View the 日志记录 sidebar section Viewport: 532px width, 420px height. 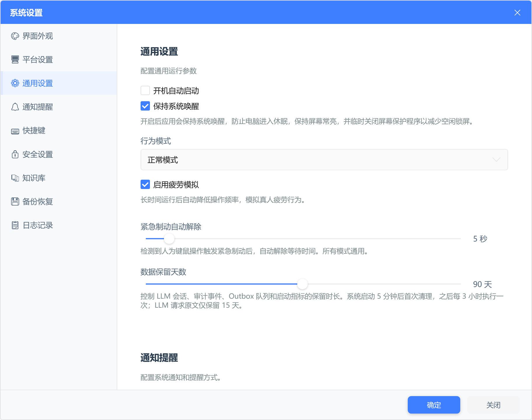(x=59, y=225)
